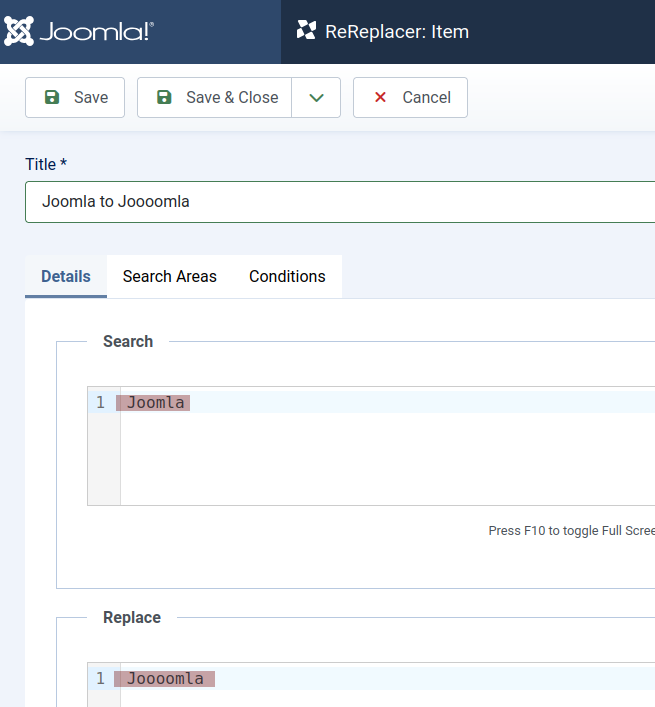Screen dimensions: 655x707
Task: Click the ReReplacer icon in header
Action: tap(306, 30)
